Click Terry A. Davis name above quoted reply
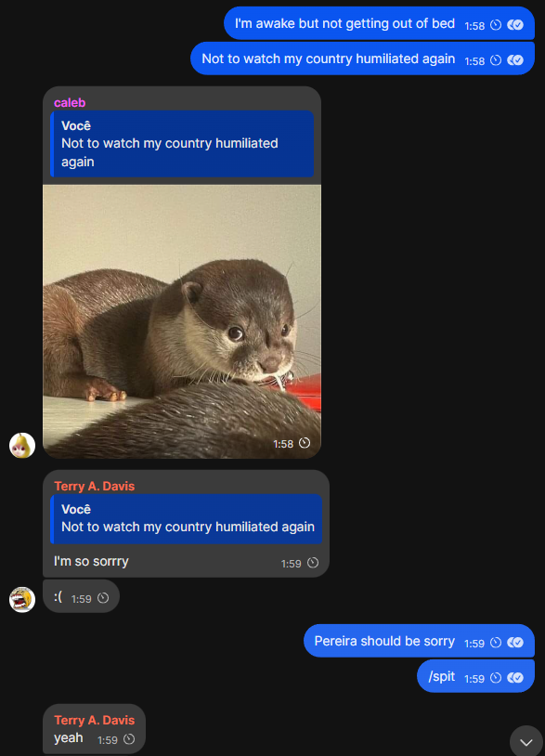 coord(95,486)
